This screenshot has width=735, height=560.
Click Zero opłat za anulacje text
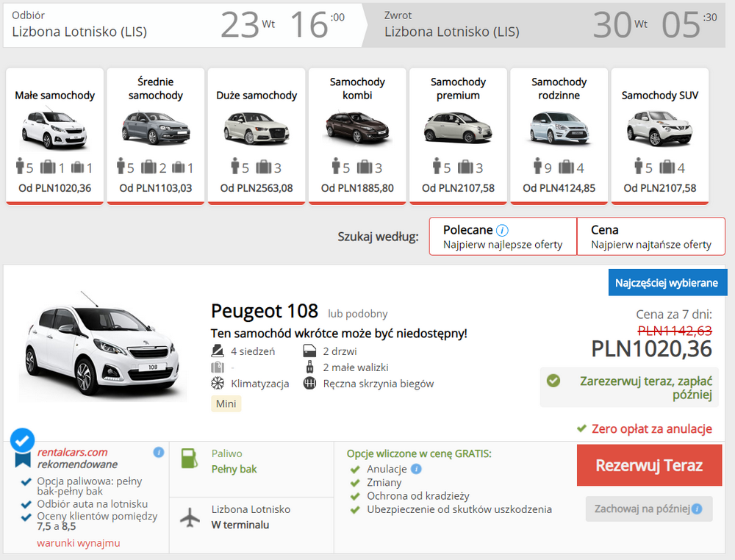(651, 428)
